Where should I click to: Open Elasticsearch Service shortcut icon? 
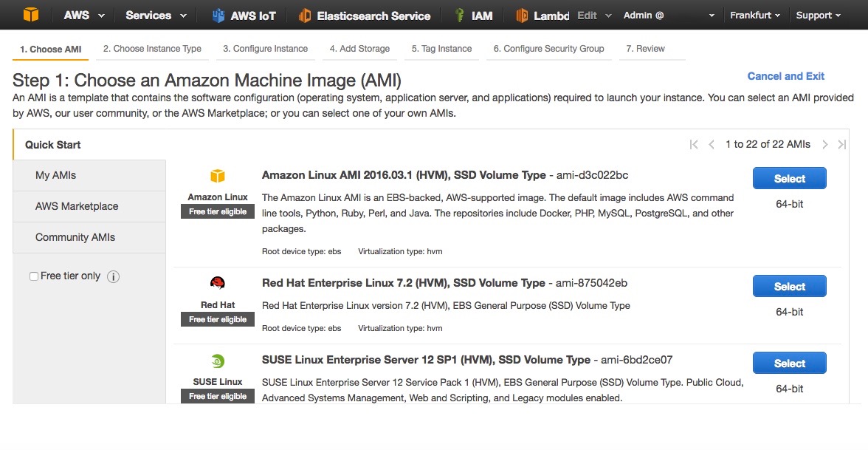304,16
